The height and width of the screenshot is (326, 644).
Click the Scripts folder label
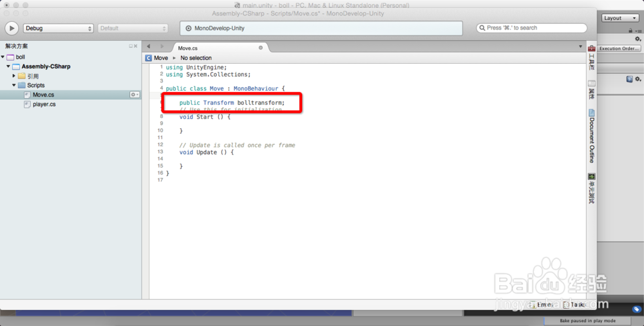(x=35, y=85)
